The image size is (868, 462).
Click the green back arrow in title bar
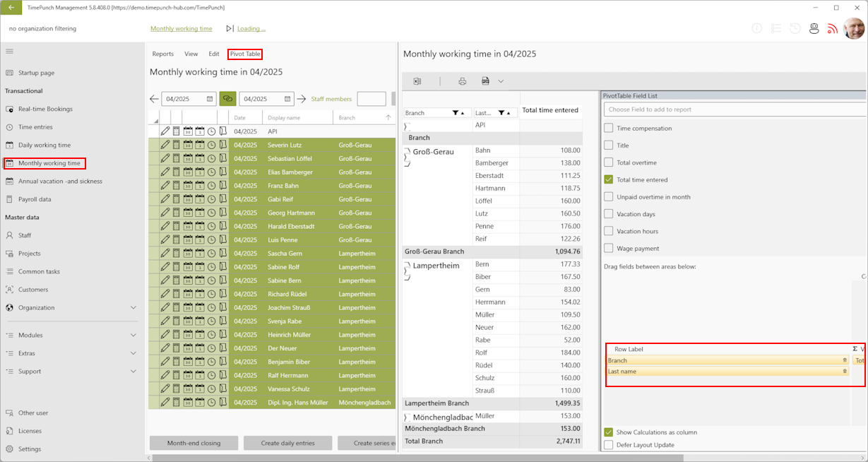tap(11, 7)
